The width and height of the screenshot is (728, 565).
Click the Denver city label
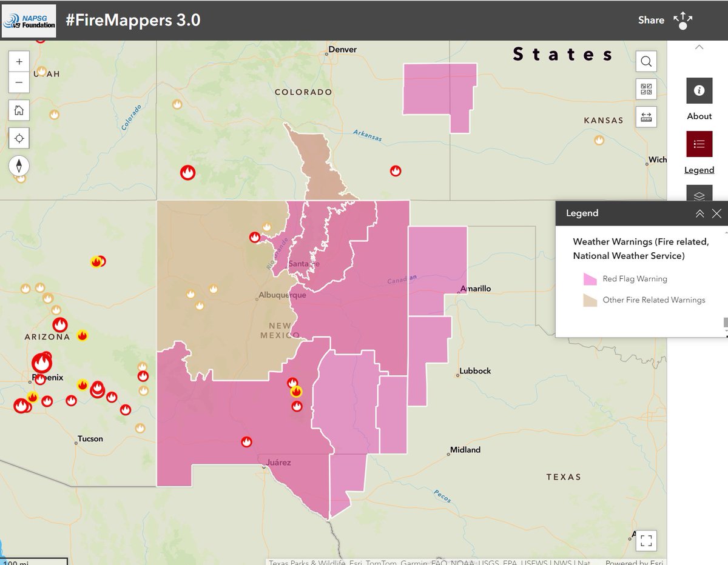[x=343, y=49]
